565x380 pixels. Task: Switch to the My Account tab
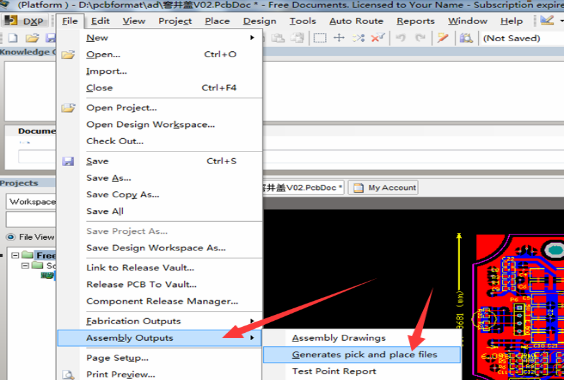pos(383,188)
